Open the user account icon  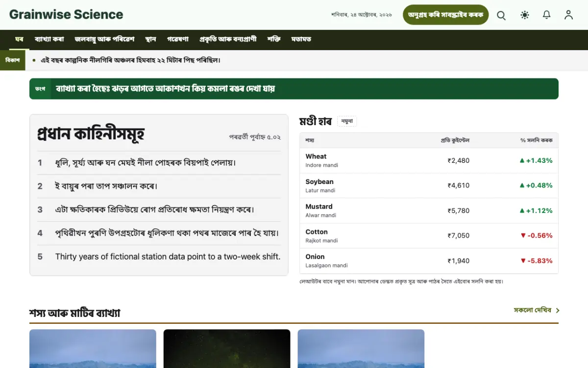pos(568,15)
